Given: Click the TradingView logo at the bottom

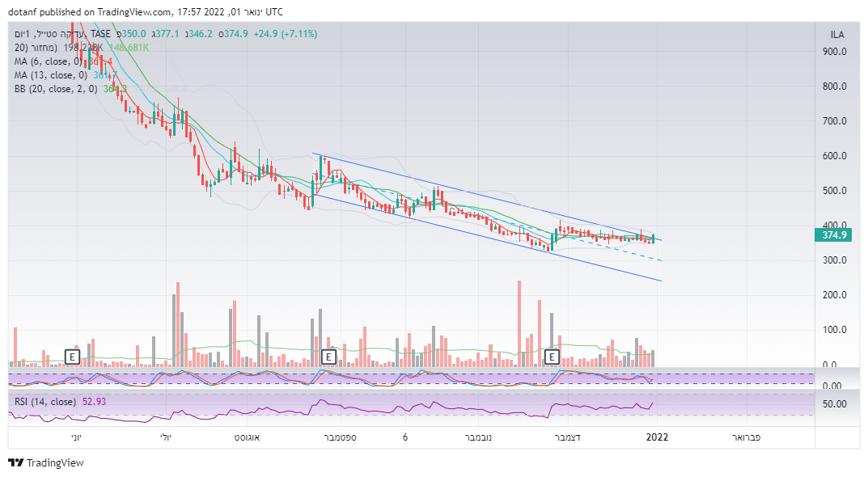Looking at the screenshot, I should (x=46, y=462).
